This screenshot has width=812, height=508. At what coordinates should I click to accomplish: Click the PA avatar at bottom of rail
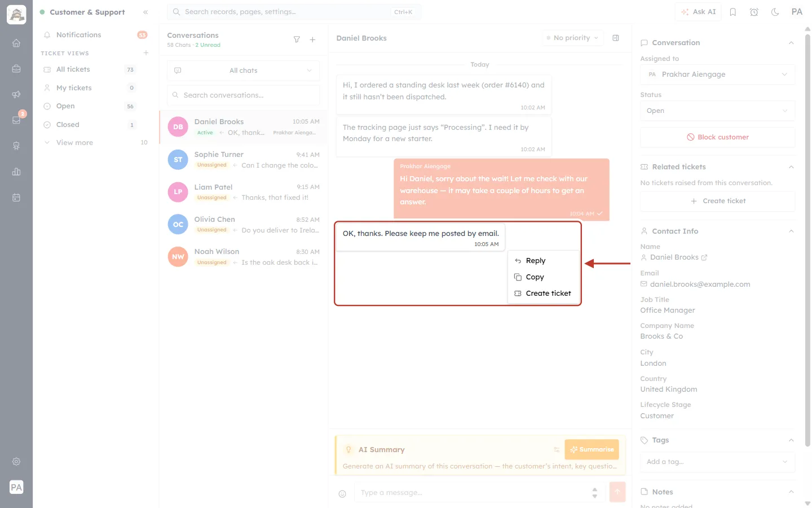pyautogui.click(x=16, y=487)
